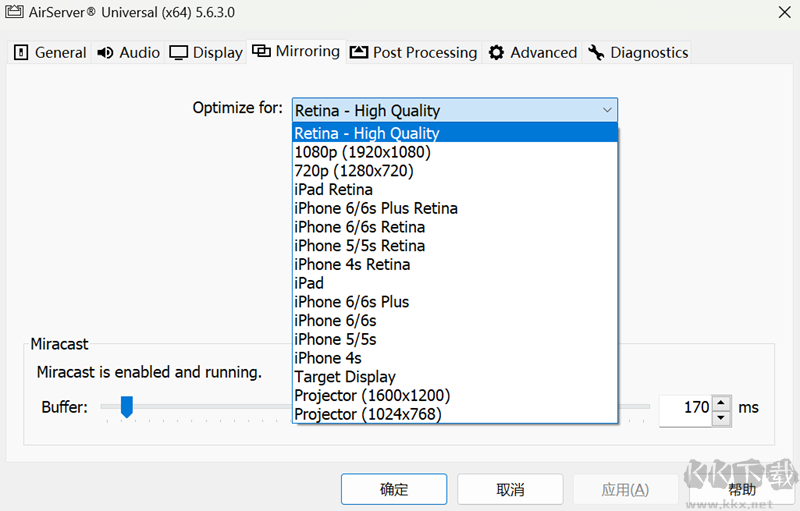Switch to the Diagnostics tab
Screen dimensions: 800x511
point(638,53)
